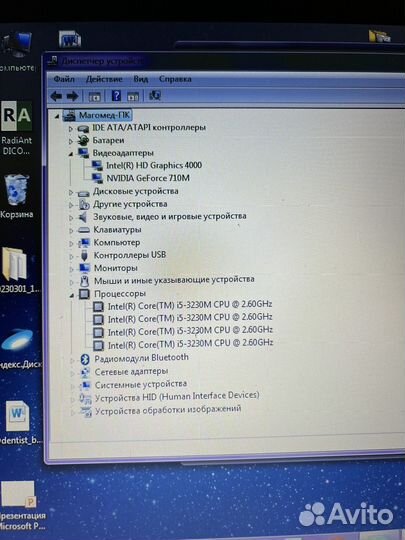
Task: Click the monitor icon for Мониторы
Action: [x=84, y=268]
